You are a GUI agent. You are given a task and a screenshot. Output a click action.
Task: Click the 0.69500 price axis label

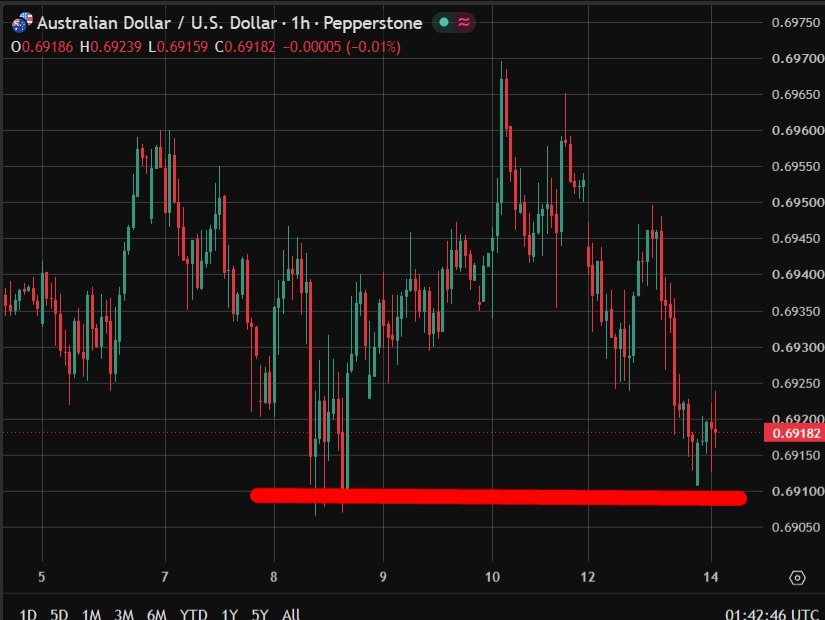coord(798,203)
